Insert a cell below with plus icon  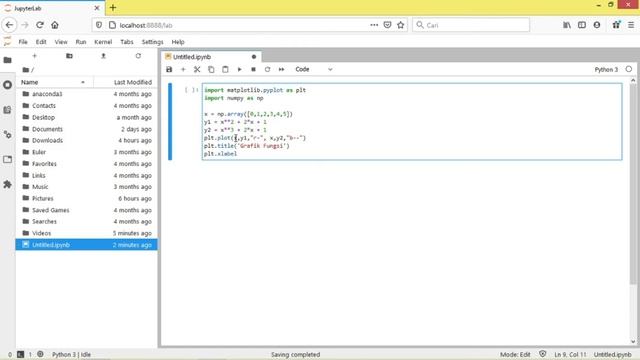pyautogui.click(x=183, y=69)
